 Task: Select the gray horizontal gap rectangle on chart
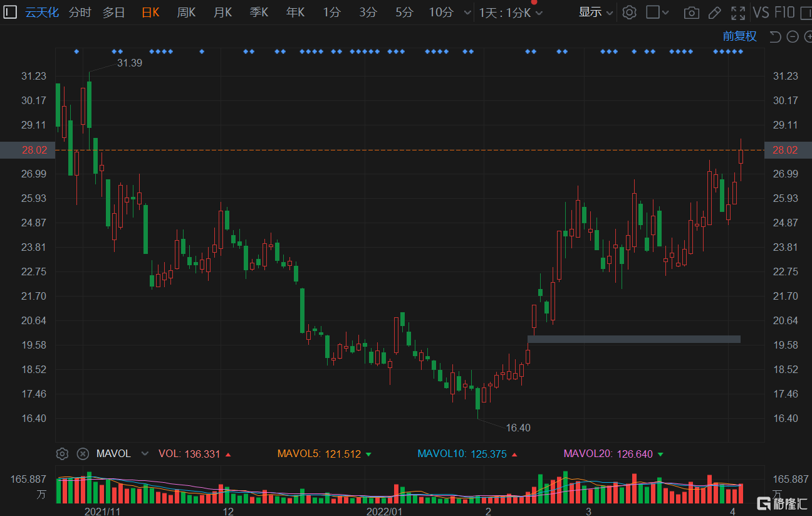(634, 339)
